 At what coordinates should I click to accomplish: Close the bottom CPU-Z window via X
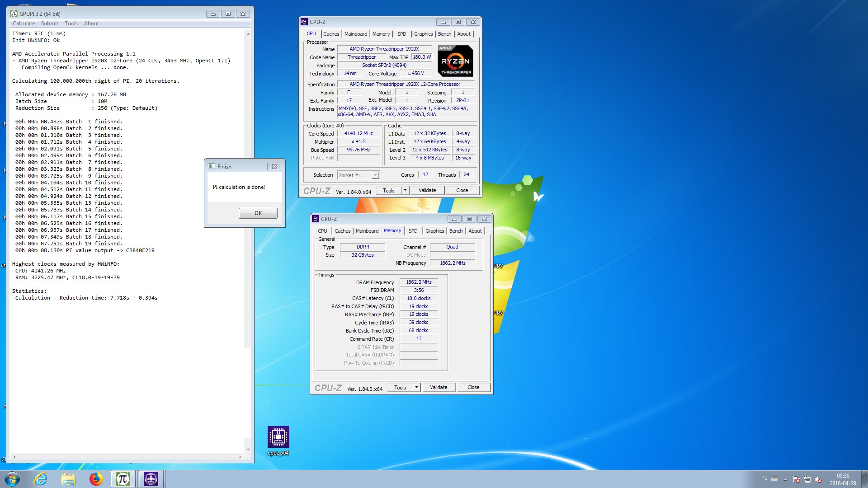484,219
